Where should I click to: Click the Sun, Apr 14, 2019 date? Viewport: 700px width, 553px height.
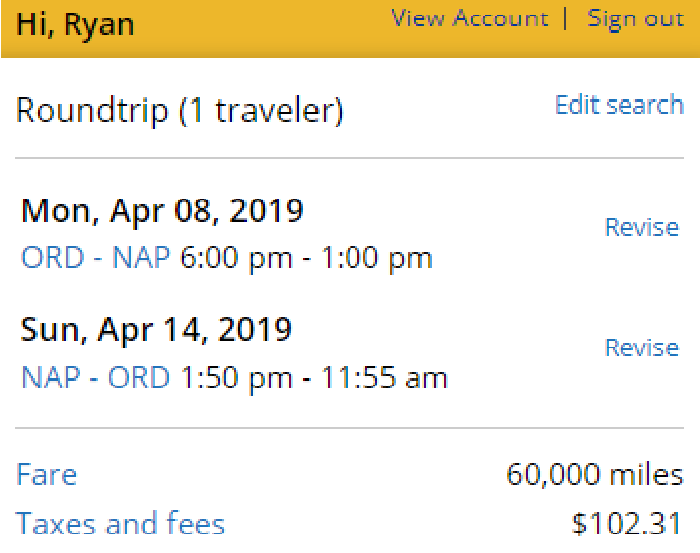click(156, 330)
